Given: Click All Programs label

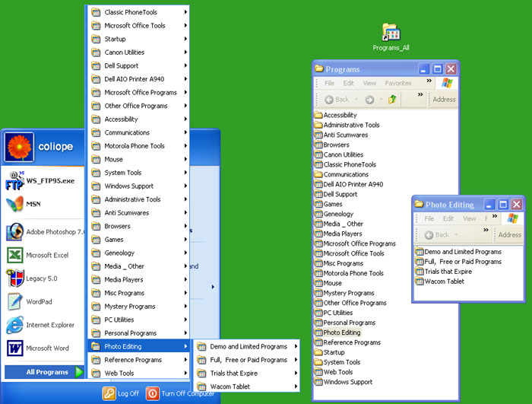Looking at the screenshot, I should tap(47, 372).
